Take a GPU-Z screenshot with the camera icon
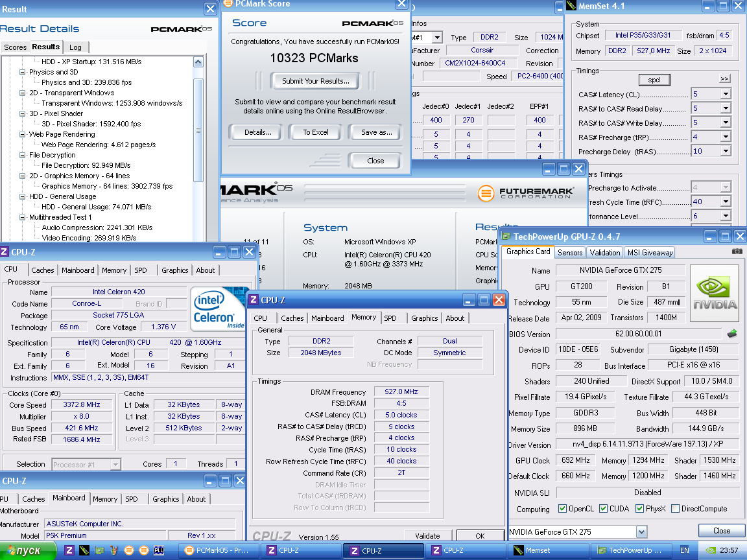This screenshot has height=560, width=747. (x=737, y=251)
